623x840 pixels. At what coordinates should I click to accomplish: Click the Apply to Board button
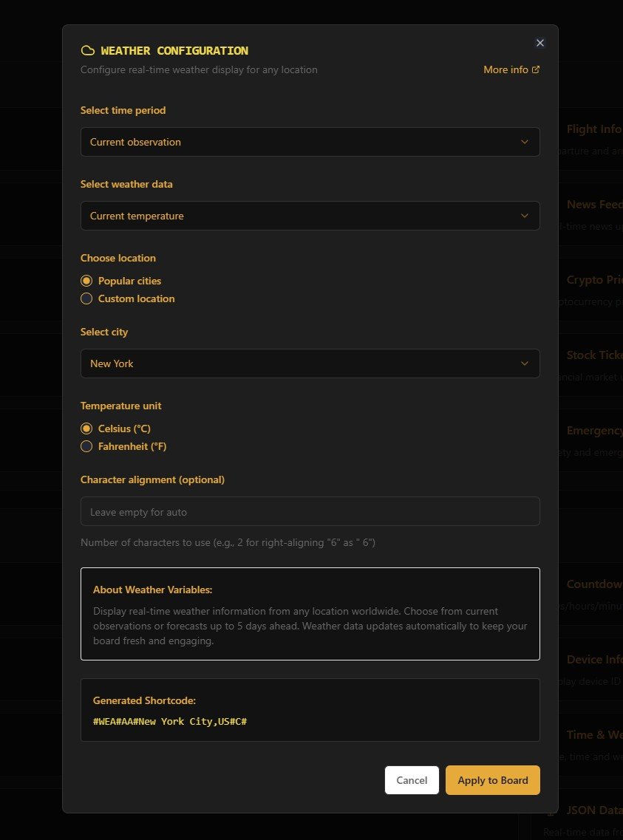(x=492, y=780)
